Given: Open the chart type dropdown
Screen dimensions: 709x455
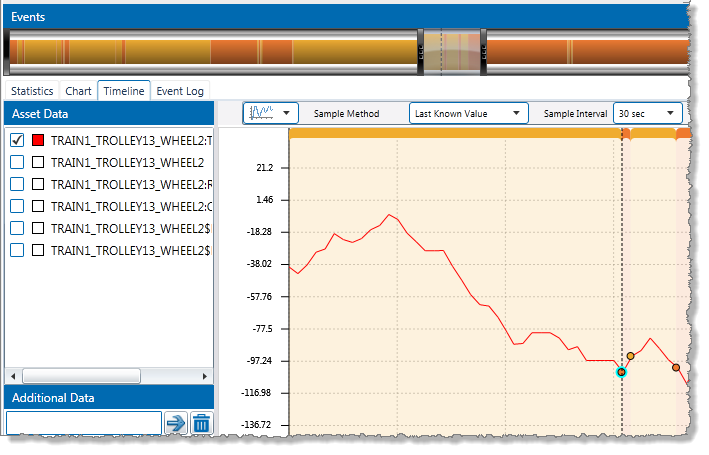Looking at the screenshot, I should [x=271, y=114].
